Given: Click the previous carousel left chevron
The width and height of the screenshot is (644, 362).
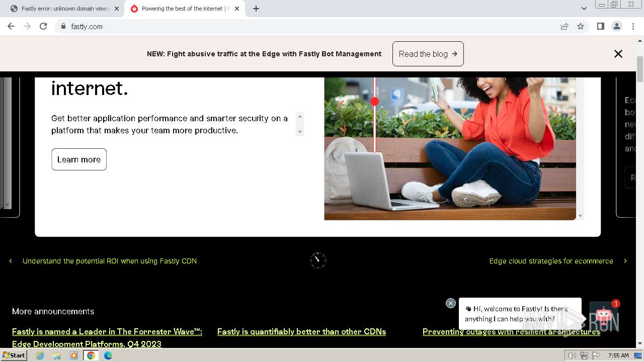Looking at the screenshot, I should click(x=11, y=261).
